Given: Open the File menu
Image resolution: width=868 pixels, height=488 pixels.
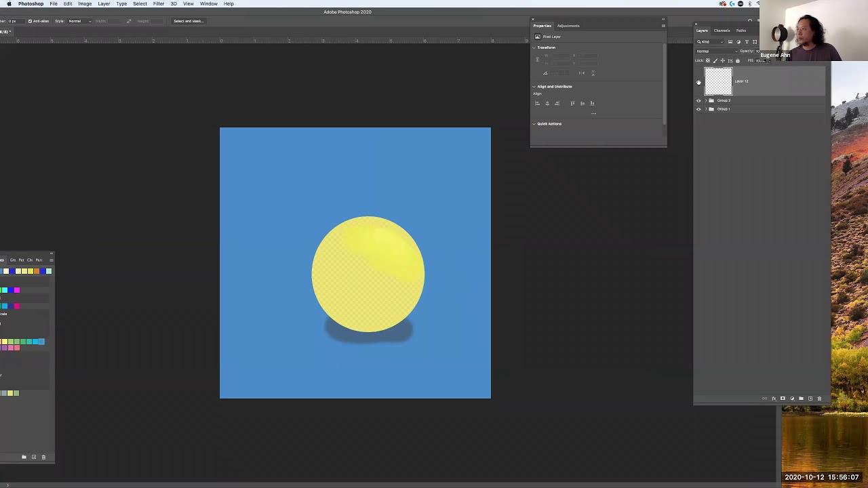Looking at the screenshot, I should tap(54, 4).
